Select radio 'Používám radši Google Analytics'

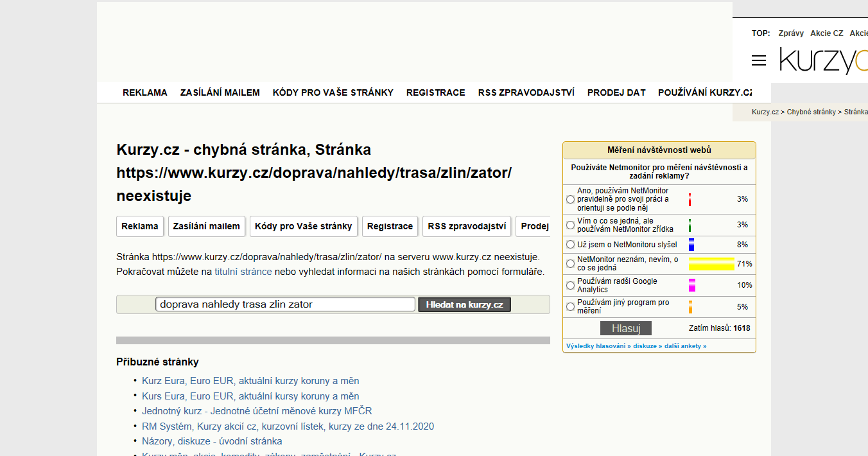coord(570,285)
